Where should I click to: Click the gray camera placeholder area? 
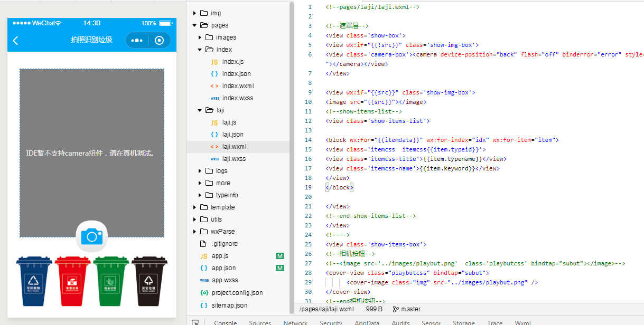(91, 153)
